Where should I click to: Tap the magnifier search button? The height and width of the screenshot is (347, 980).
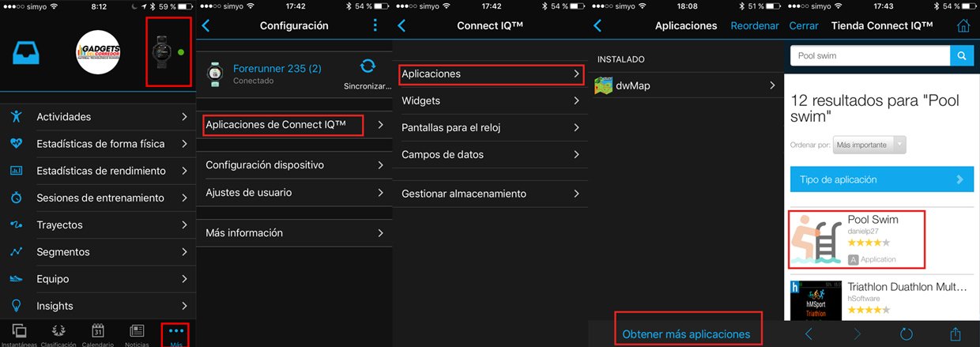961,55
